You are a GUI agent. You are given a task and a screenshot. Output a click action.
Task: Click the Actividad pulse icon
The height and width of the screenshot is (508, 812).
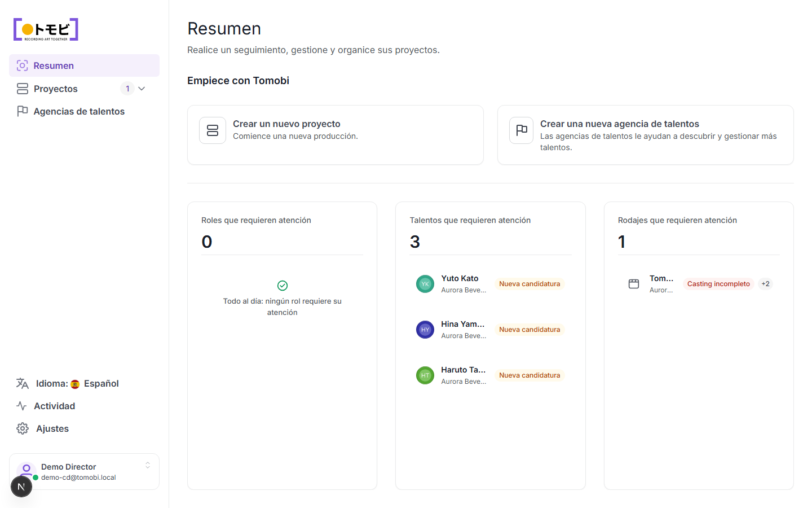point(22,406)
